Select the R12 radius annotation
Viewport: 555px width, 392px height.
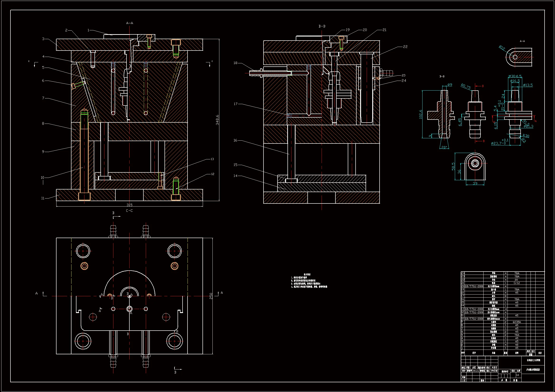[x=502, y=48]
